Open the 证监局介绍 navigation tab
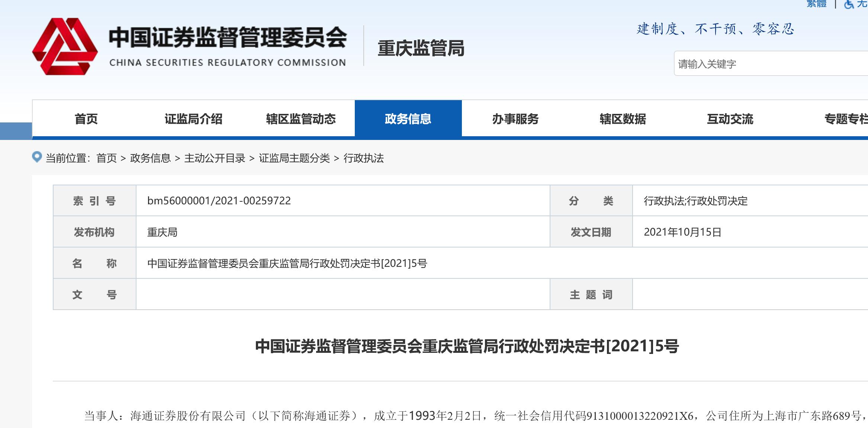This screenshot has width=868, height=428. pyautogui.click(x=193, y=119)
